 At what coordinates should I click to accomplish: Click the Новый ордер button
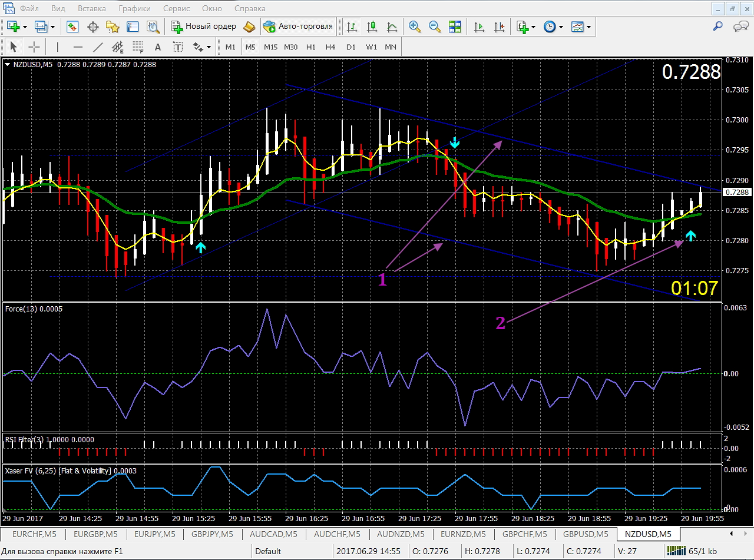tap(204, 26)
